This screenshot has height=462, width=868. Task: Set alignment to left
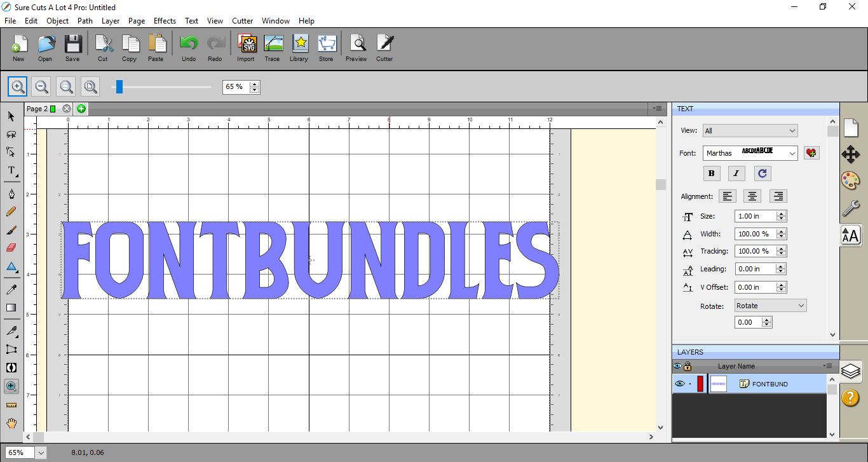pyautogui.click(x=727, y=196)
